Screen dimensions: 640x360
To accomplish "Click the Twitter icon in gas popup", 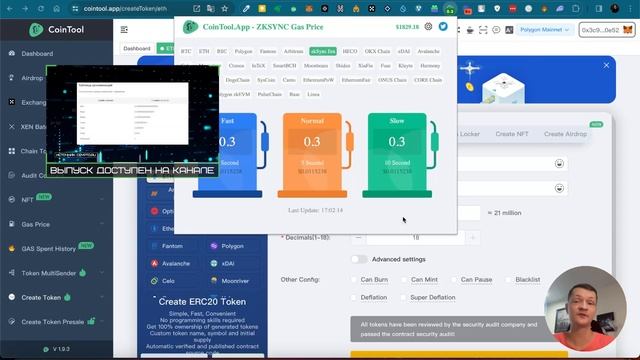I will coord(443,27).
